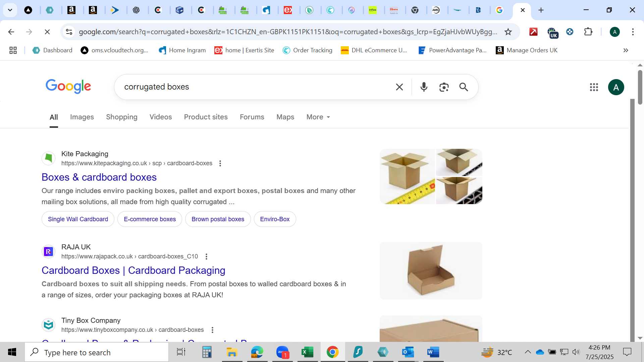
Task: Open the Product sites filter
Action: tap(206, 117)
